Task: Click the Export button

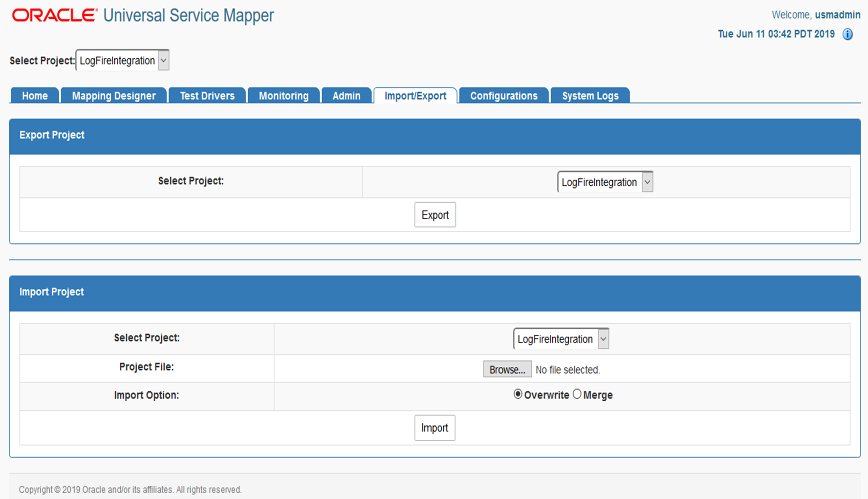Action: [435, 215]
